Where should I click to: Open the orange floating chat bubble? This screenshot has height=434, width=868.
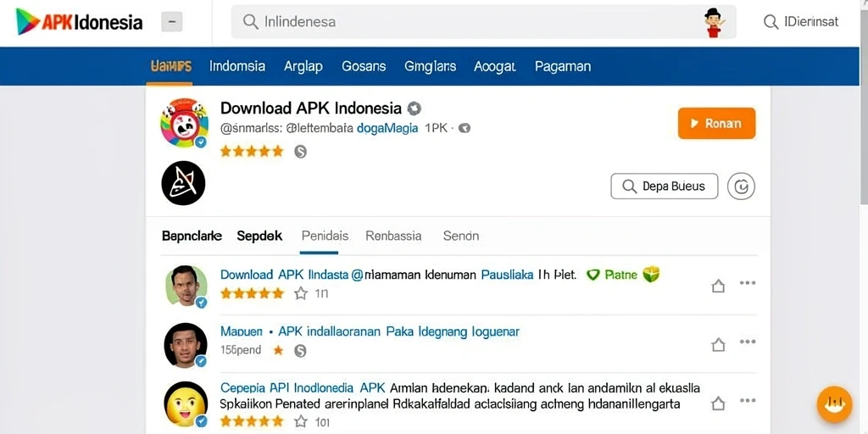point(835,404)
